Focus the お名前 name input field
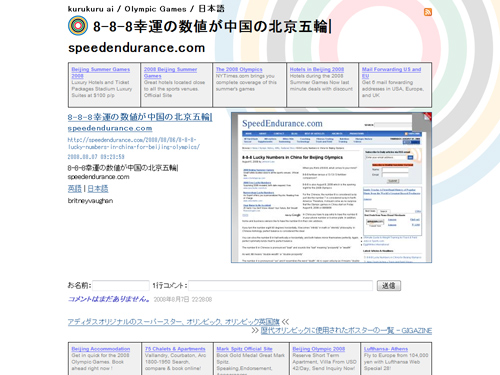The width and height of the screenshot is (500, 375). coord(121,286)
